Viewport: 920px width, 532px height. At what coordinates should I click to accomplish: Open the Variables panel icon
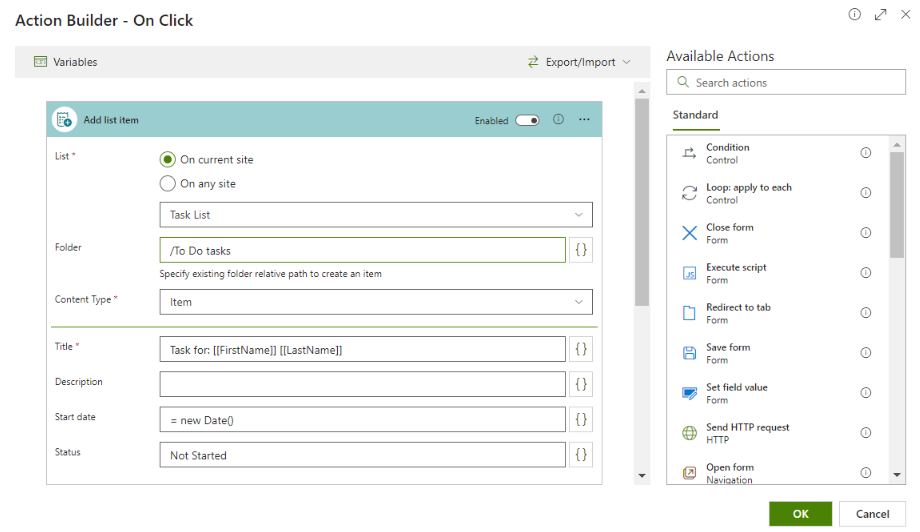(x=40, y=62)
